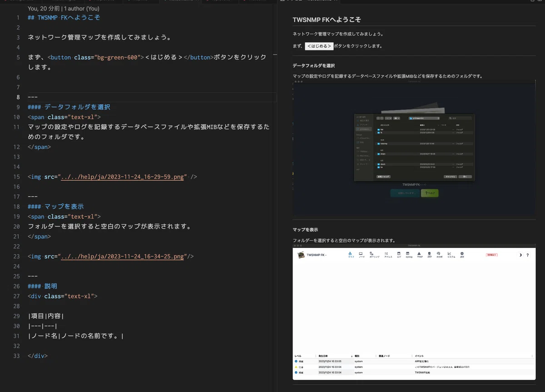
Task: Click the "## TWSNMP FKへようこそ" heading in the editor
Action: [x=64, y=18]
